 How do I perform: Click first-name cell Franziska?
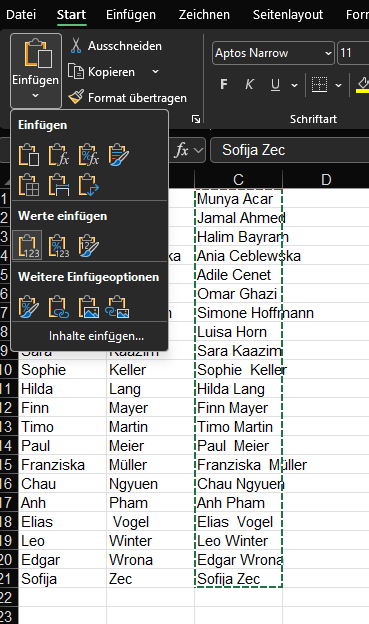pyautogui.click(x=62, y=465)
